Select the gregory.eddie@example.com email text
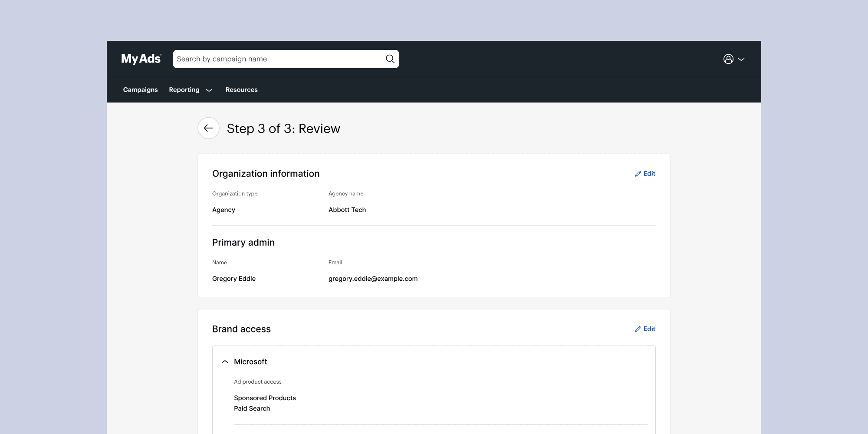868x434 pixels. 373,279
